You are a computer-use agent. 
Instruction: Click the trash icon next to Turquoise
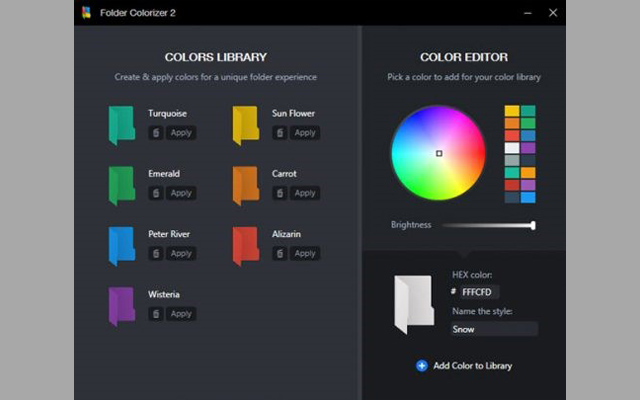pyautogui.click(x=156, y=133)
